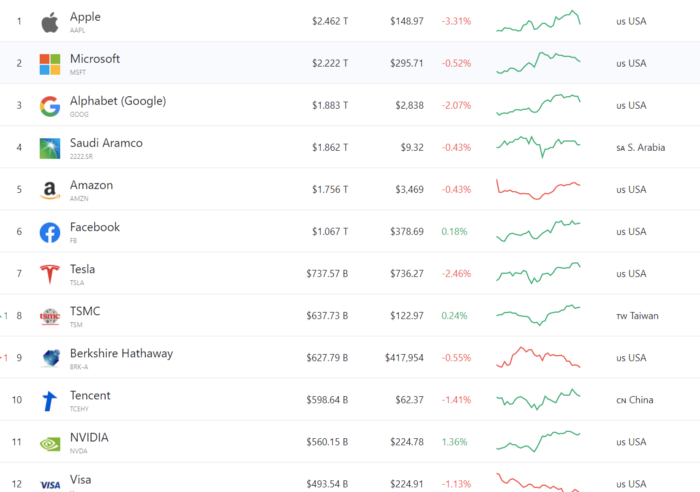This screenshot has height=492, width=700.
Task: Click the Visa logo icon
Action: tap(50, 485)
